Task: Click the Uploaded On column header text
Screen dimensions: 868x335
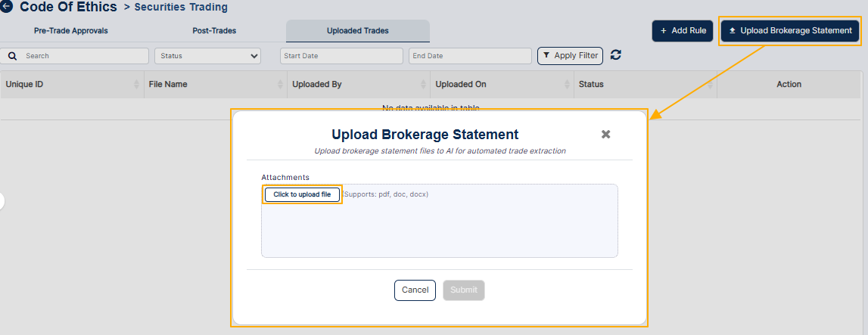Action: [x=461, y=85]
